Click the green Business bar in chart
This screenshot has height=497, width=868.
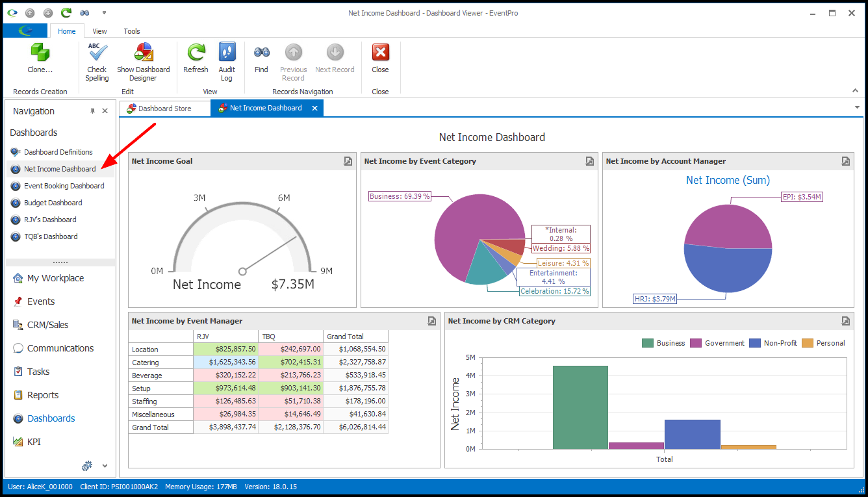coord(580,407)
